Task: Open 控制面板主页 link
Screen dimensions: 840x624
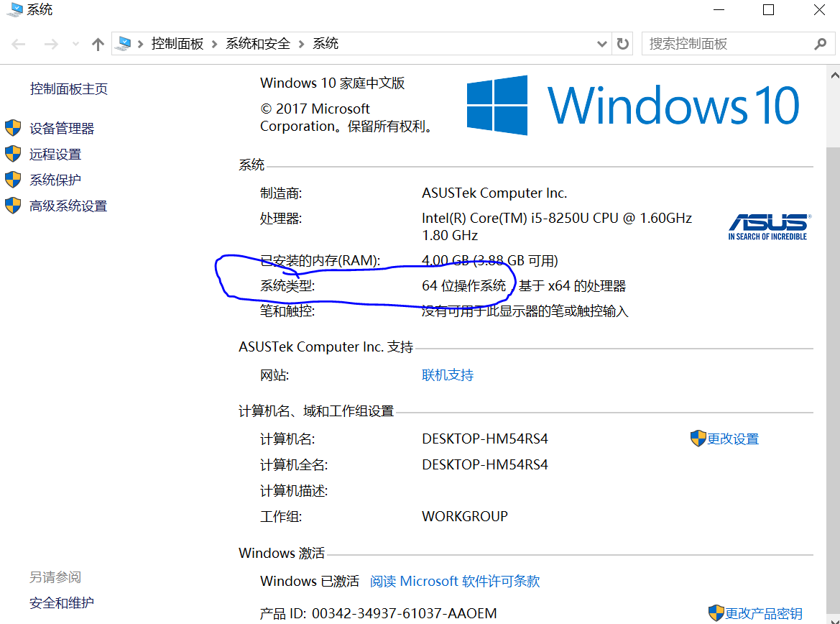Action: [68, 88]
